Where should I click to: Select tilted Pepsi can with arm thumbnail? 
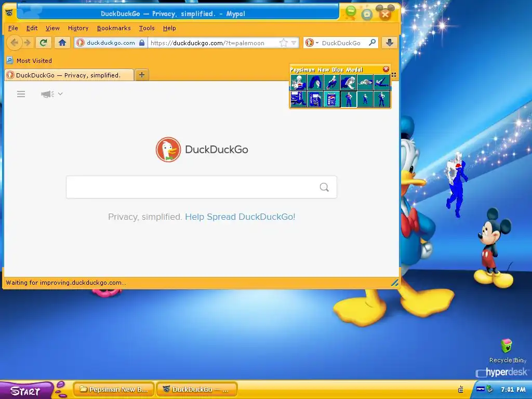315,99
